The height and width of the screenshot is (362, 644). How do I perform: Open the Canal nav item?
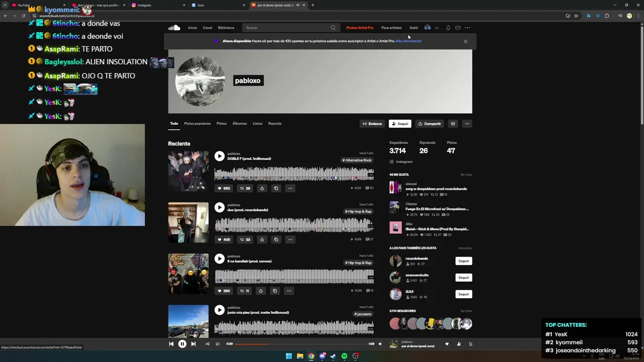pyautogui.click(x=207, y=28)
